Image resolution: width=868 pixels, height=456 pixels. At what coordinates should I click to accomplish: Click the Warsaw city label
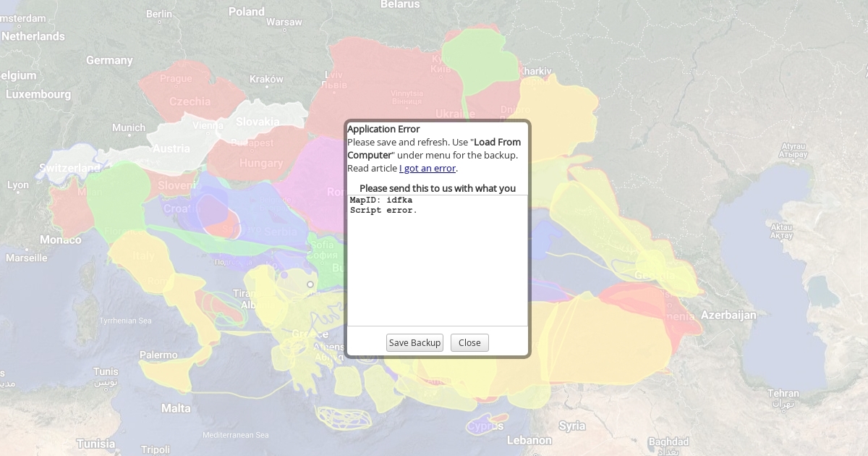(284, 22)
